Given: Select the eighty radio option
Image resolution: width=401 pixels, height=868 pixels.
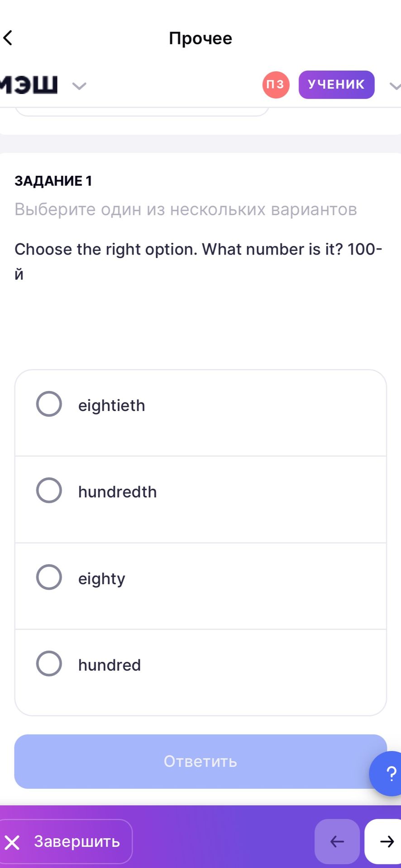Looking at the screenshot, I should pyautogui.click(x=49, y=577).
